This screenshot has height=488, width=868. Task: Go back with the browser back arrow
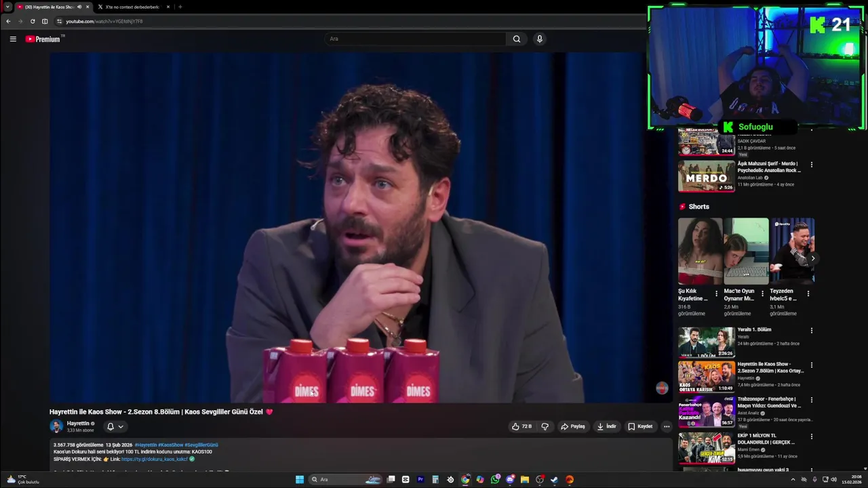(8, 21)
